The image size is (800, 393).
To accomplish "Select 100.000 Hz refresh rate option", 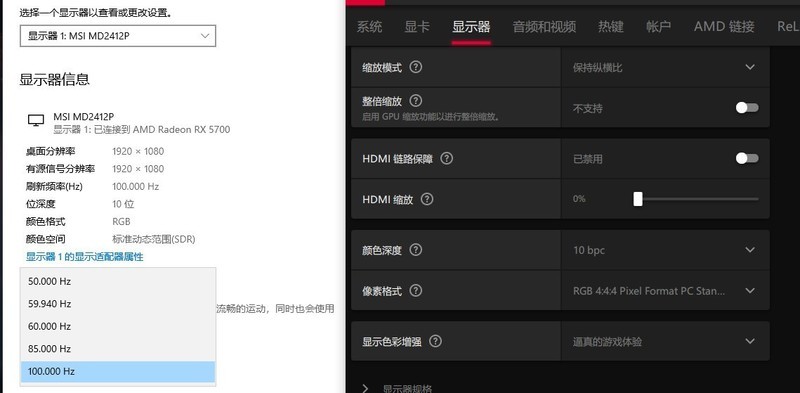I will (x=118, y=372).
